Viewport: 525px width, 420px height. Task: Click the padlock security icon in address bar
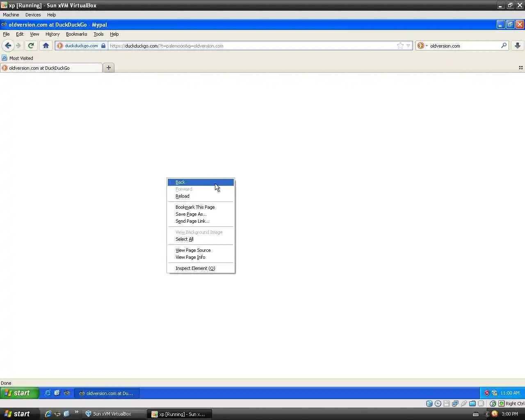103,46
